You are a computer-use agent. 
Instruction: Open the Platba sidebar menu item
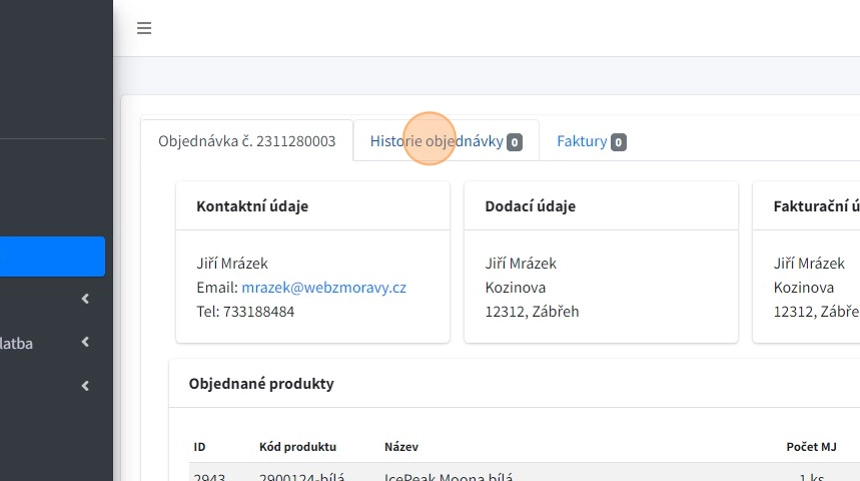tap(17, 343)
